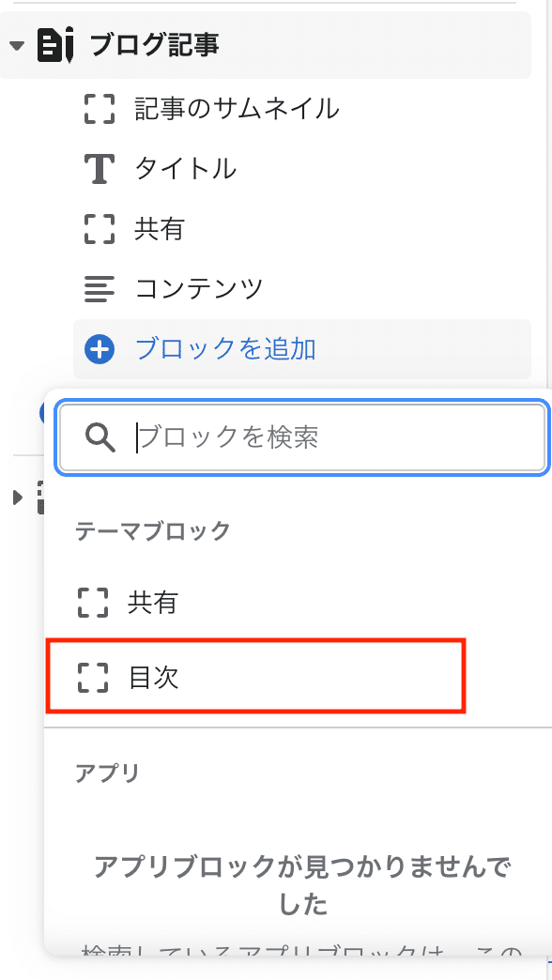
Task: Select the タイトル block label
Action: (x=186, y=169)
